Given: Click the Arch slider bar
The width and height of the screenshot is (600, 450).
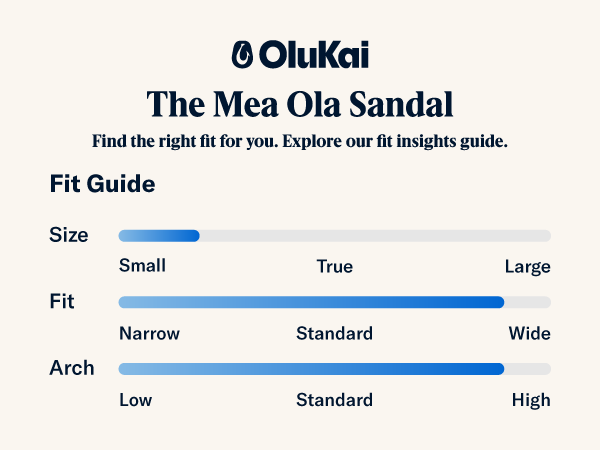Looking at the screenshot, I should pos(334,369).
